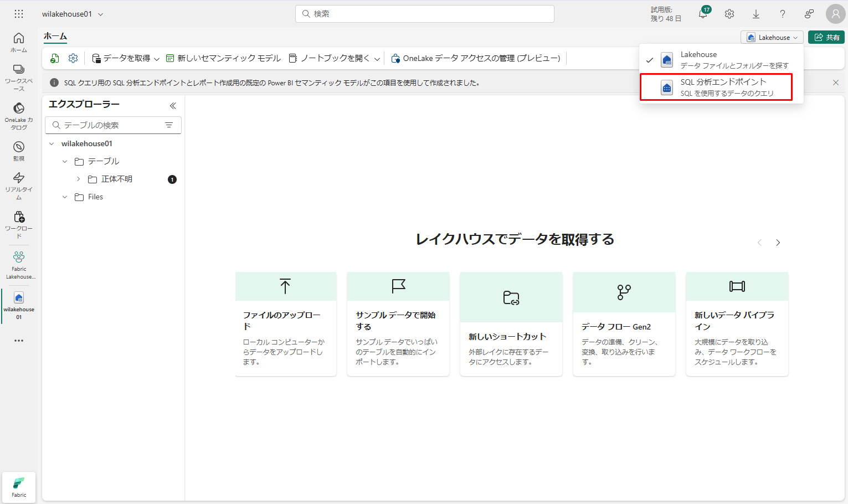This screenshot has width=848, height=504.
Task: Select the checked Lakehouse mode option
Action: [x=721, y=60]
